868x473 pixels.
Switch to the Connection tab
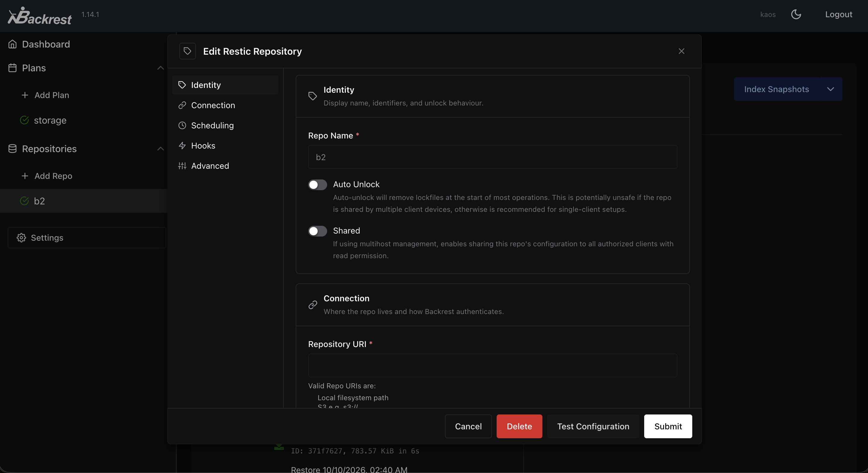click(225, 105)
